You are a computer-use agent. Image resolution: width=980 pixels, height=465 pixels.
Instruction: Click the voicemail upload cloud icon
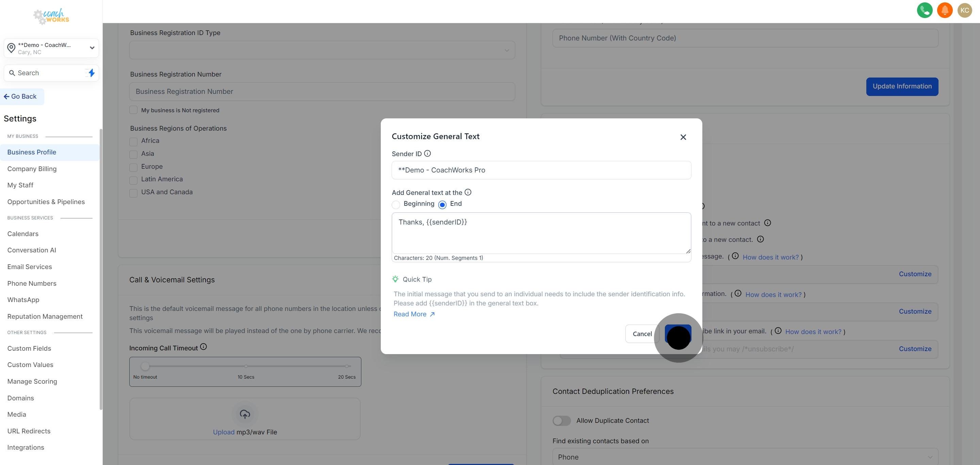(245, 414)
